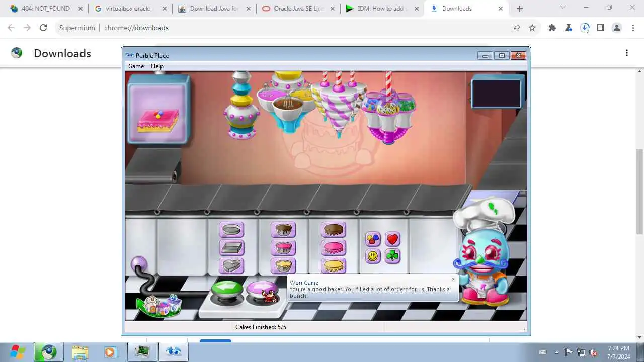Open browser downloads indicator icon
Screen dimensions: 644x362
[585, 28]
